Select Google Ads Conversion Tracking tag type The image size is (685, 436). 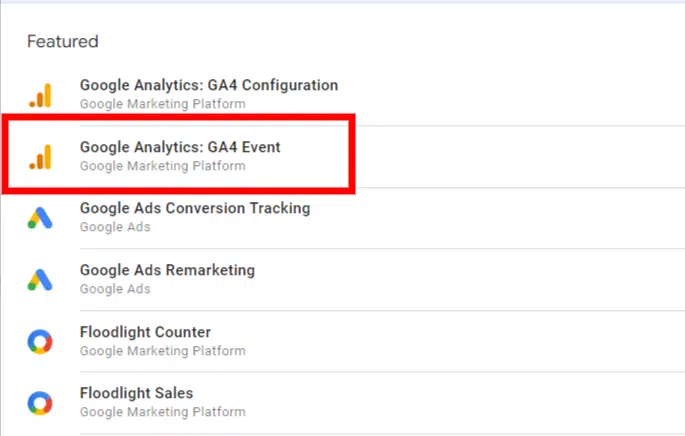pos(195,209)
